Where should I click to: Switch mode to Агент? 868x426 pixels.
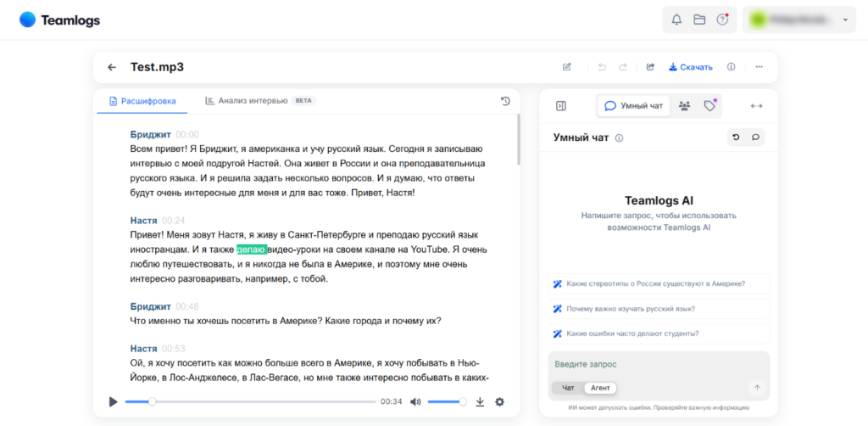(600, 388)
